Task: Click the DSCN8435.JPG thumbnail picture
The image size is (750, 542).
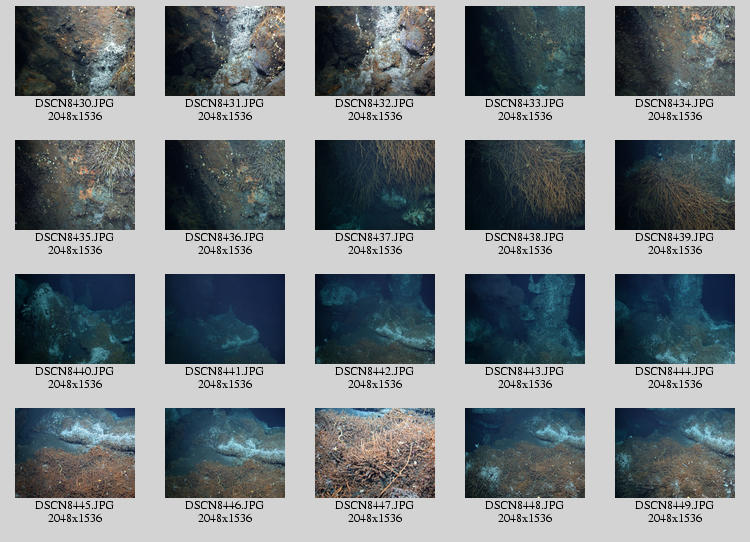Action: [x=74, y=185]
